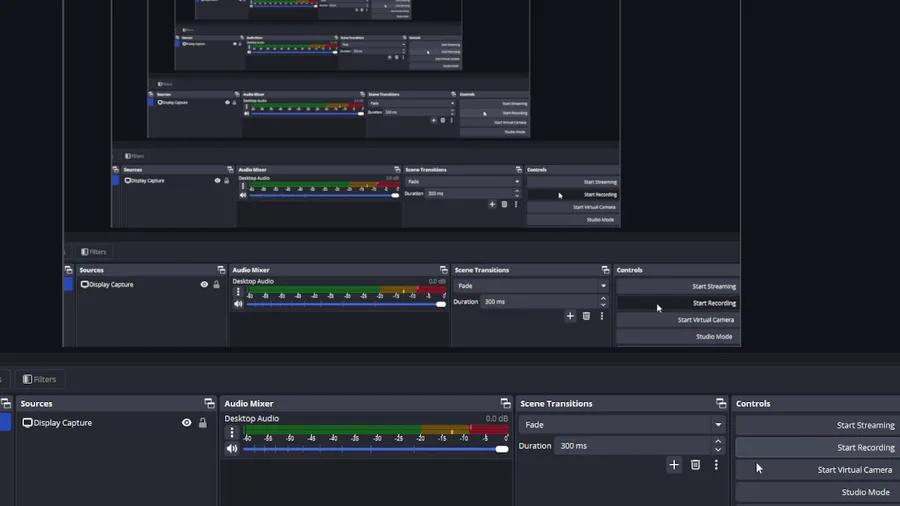Image resolution: width=900 pixels, height=506 pixels.
Task: Open Filters in largest mirrored preview
Action: pyautogui.click(x=94, y=252)
